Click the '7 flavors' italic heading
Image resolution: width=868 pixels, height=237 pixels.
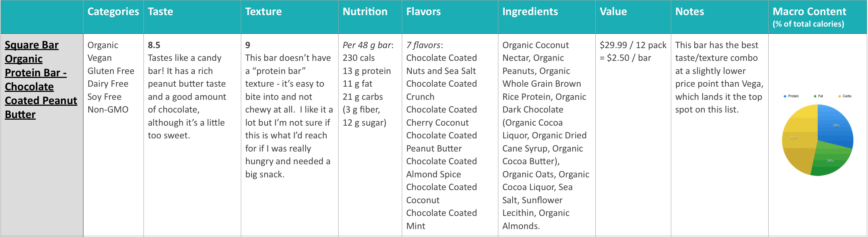coord(424,45)
